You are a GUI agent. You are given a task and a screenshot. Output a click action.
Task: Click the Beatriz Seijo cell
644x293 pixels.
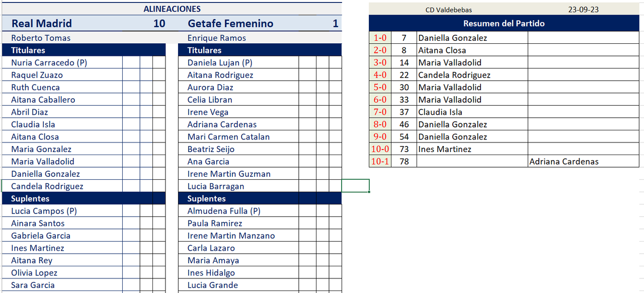point(211,149)
